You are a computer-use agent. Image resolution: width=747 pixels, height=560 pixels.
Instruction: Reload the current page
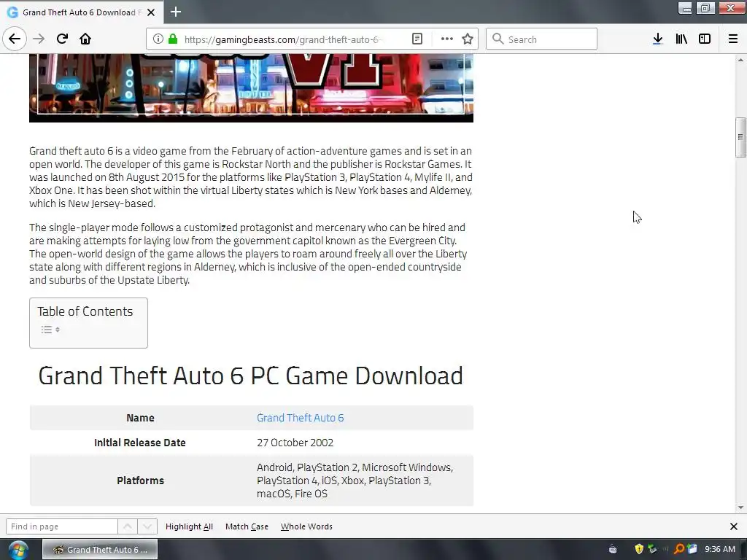click(62, 39)
